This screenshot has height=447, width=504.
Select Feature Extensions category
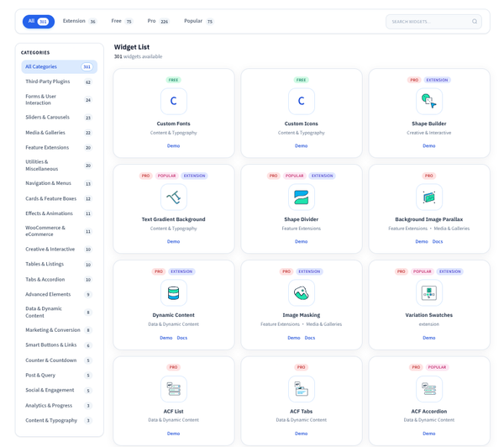coord(59,148)
